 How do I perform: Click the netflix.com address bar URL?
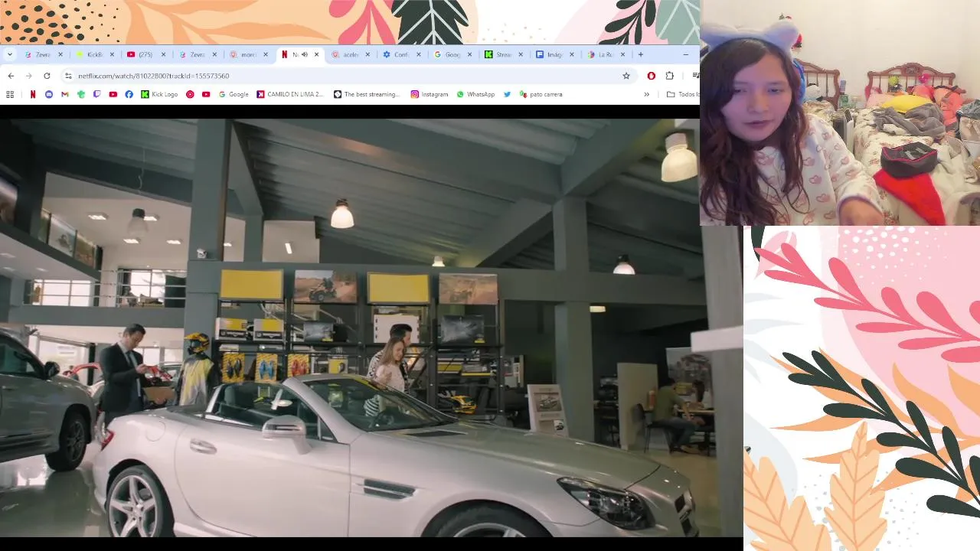point(153,76)
